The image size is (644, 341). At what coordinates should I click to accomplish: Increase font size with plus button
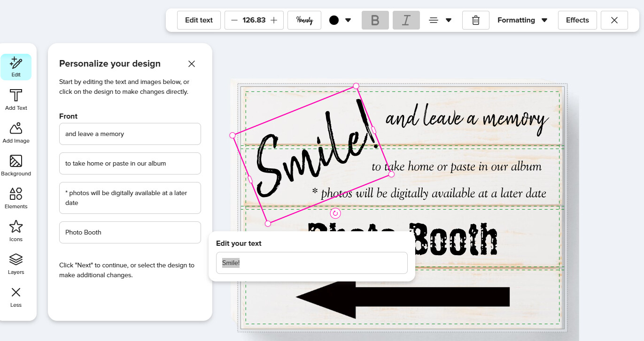click(x=274, y=20)
